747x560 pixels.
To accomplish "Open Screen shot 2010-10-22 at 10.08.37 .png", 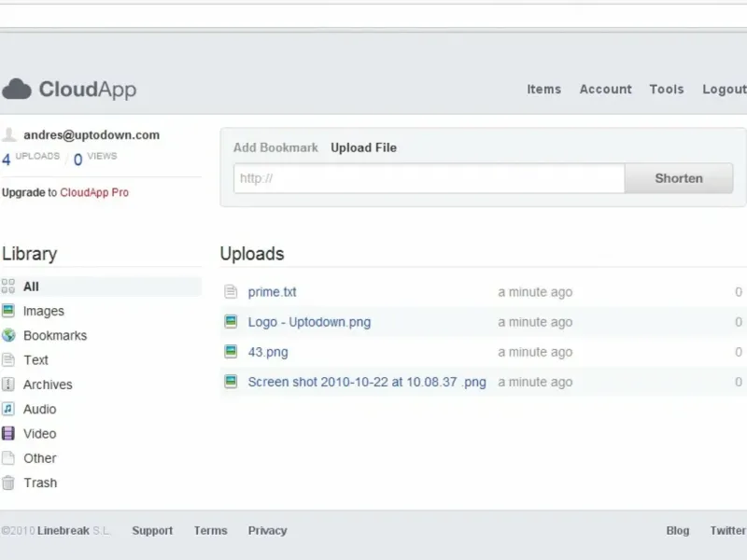I will (367, 382).
